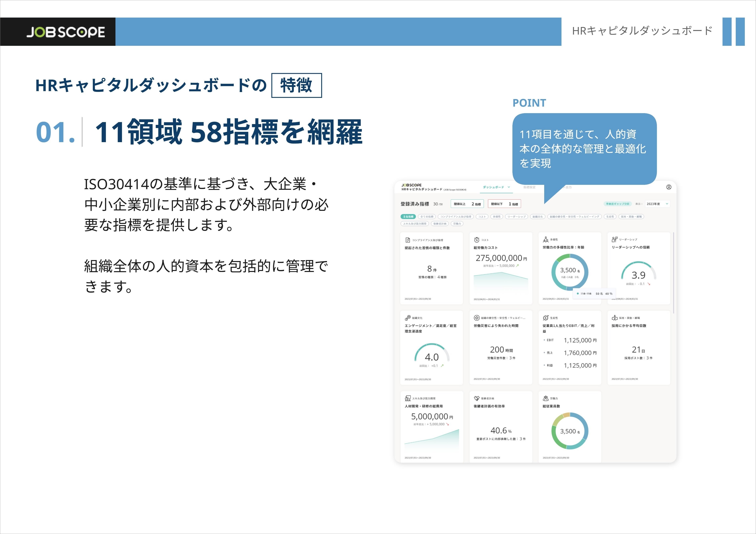Screen dimensions: 756x534
Task: Expand the ダッシュボード menu chevron
Action: (x=509, y=187)
